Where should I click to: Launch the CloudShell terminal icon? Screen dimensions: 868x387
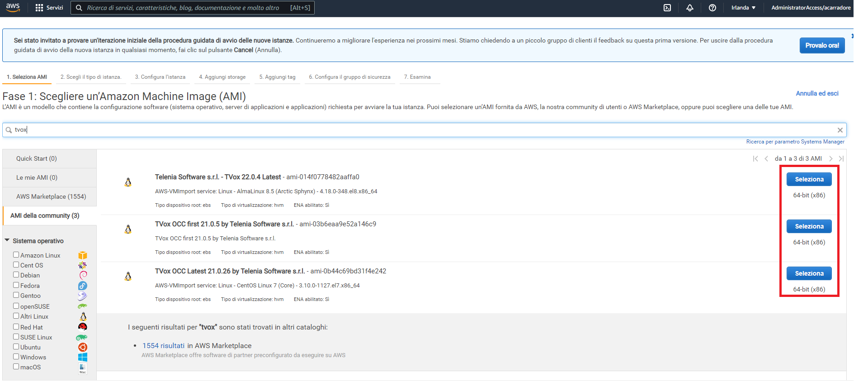[x=667, y=8]
